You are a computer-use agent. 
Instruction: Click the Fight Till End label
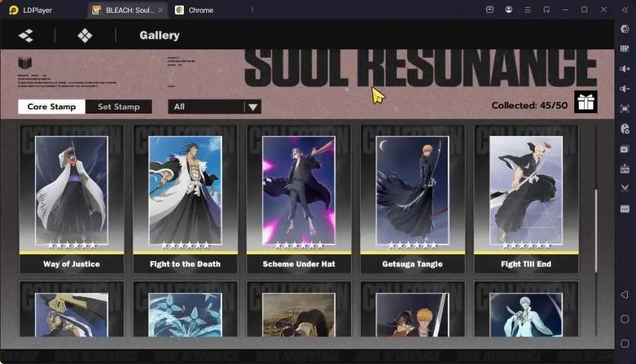(526, 264)
